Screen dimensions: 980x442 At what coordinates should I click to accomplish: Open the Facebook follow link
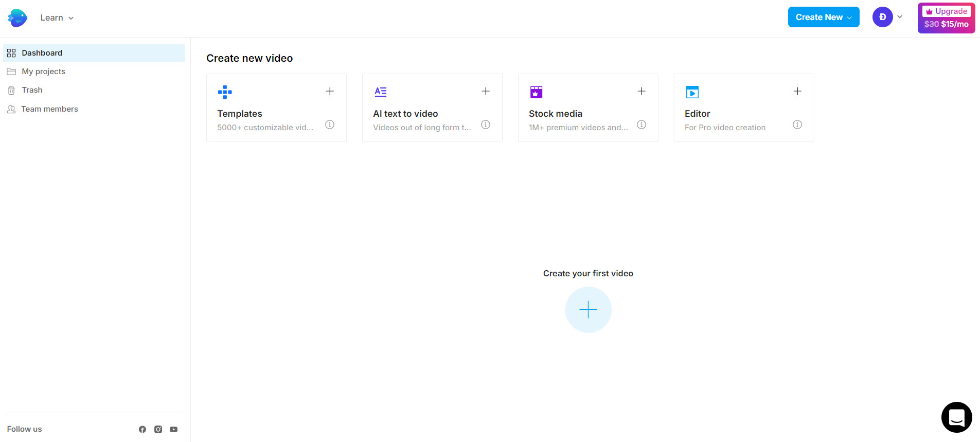[x=142, y=429]
